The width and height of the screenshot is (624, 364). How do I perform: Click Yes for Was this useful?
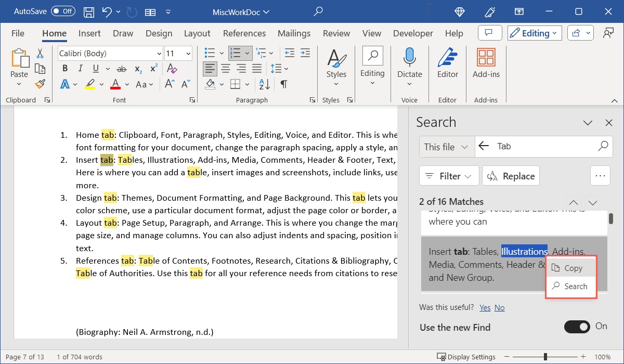coord(485,307)
